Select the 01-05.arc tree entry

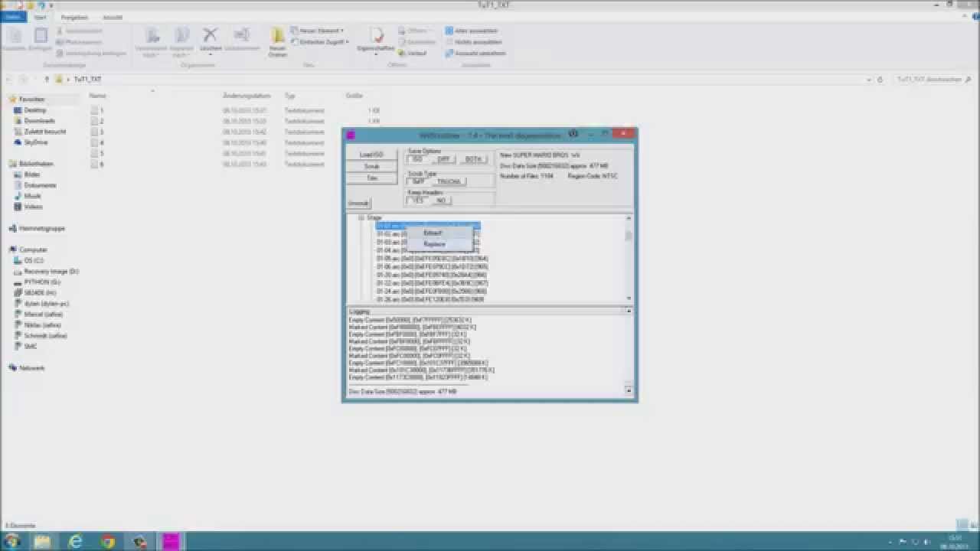pos(432,259)
